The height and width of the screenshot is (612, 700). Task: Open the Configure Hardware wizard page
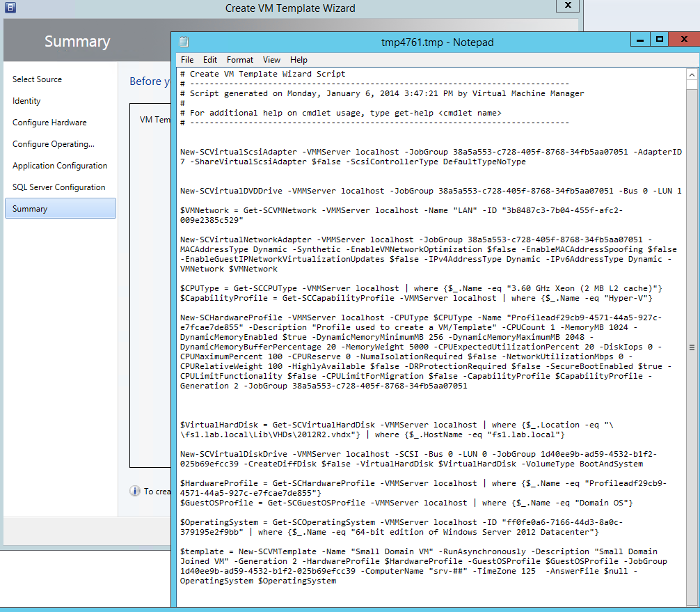49,123
